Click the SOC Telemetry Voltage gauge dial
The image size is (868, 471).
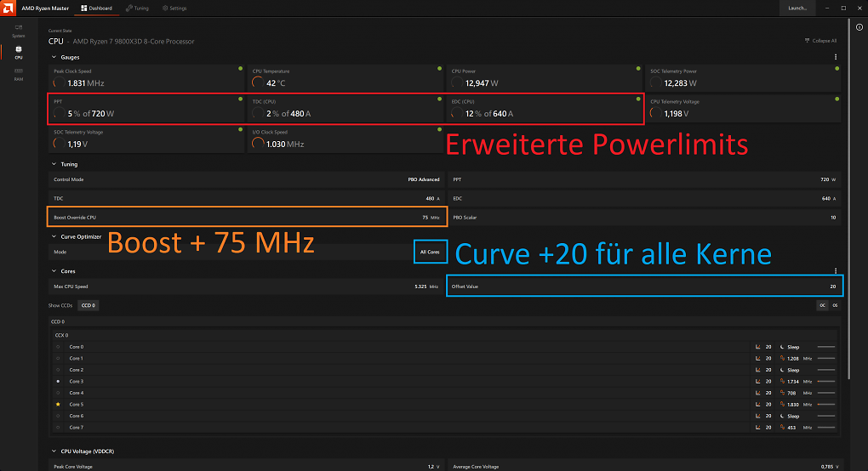click(59, 144)
